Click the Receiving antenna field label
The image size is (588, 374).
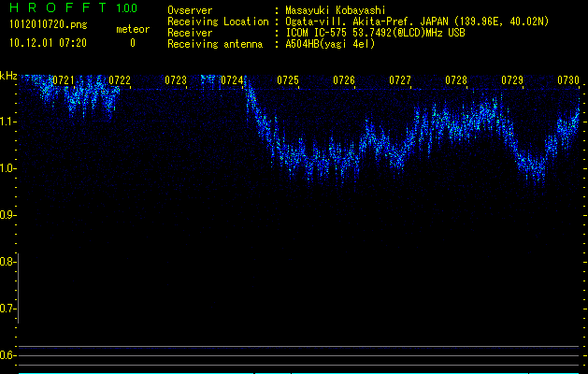[215, 44]
